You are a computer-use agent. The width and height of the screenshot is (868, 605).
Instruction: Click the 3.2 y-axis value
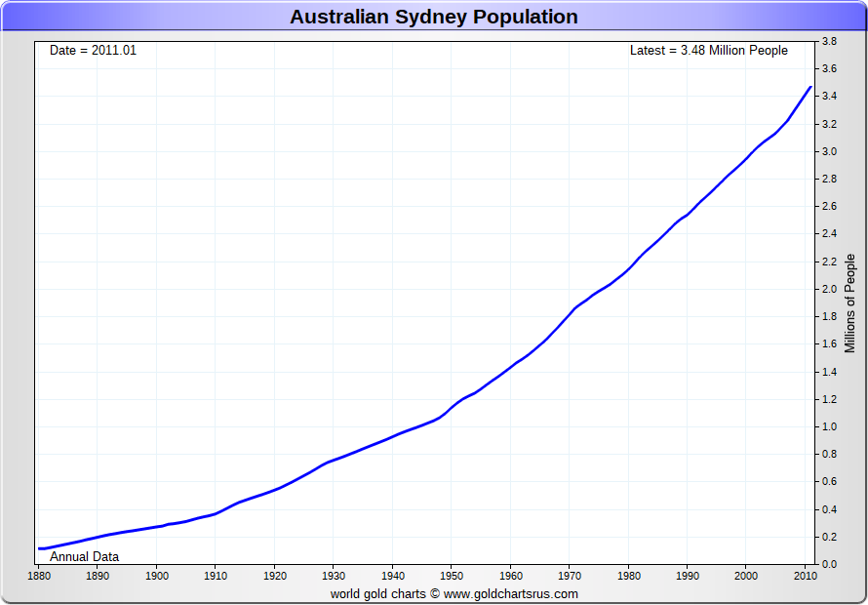(x=829, y=124)
